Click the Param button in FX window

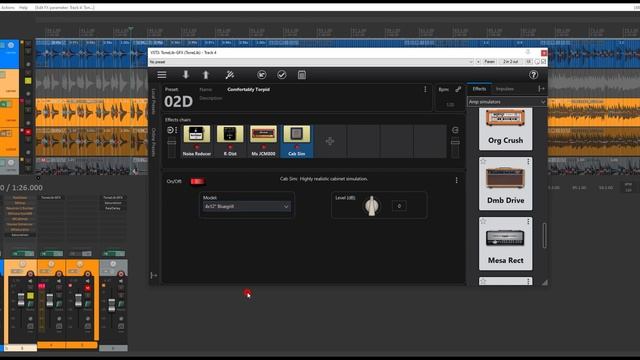tap(489, 62)
